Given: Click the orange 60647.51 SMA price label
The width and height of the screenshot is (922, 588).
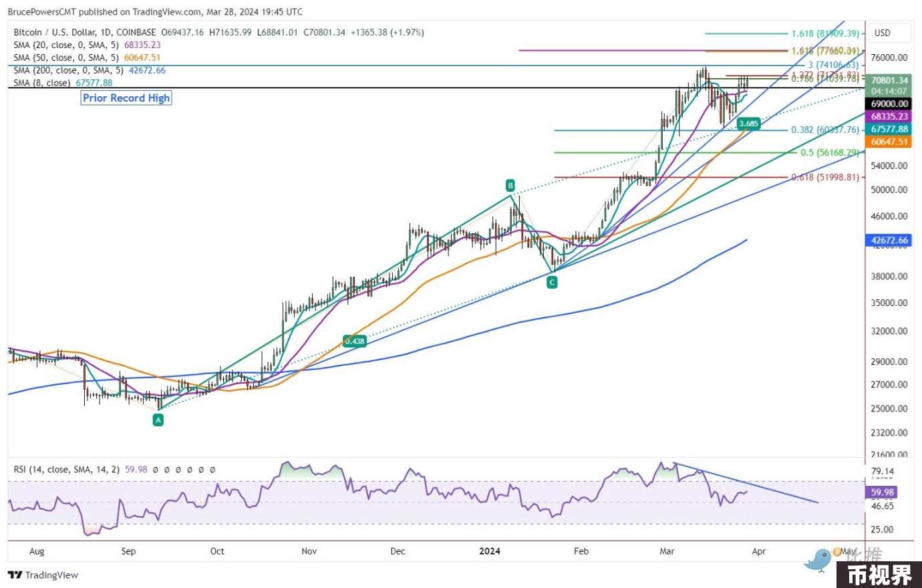Looking at the screenshot, I should pos(890,142).
